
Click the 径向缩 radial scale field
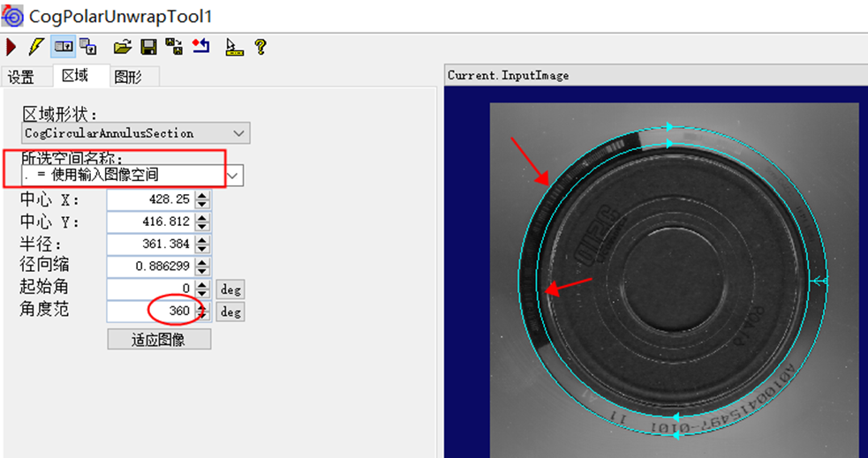[x=151, y=266]
